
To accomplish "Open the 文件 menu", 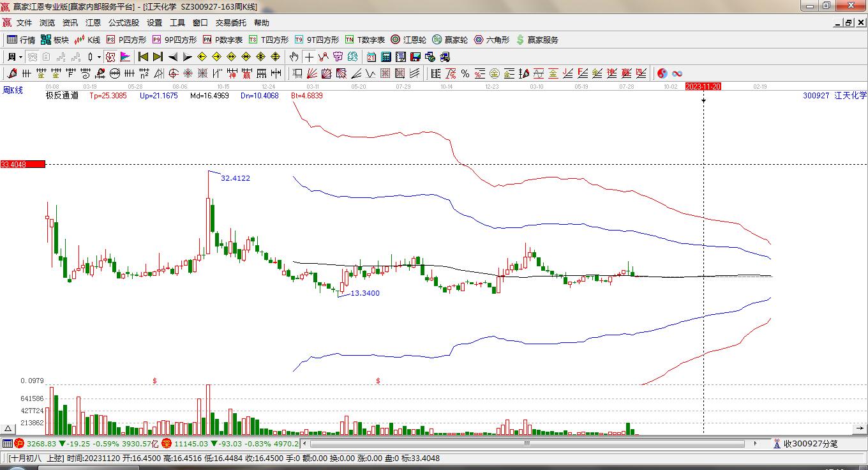I will coord(24,23).
